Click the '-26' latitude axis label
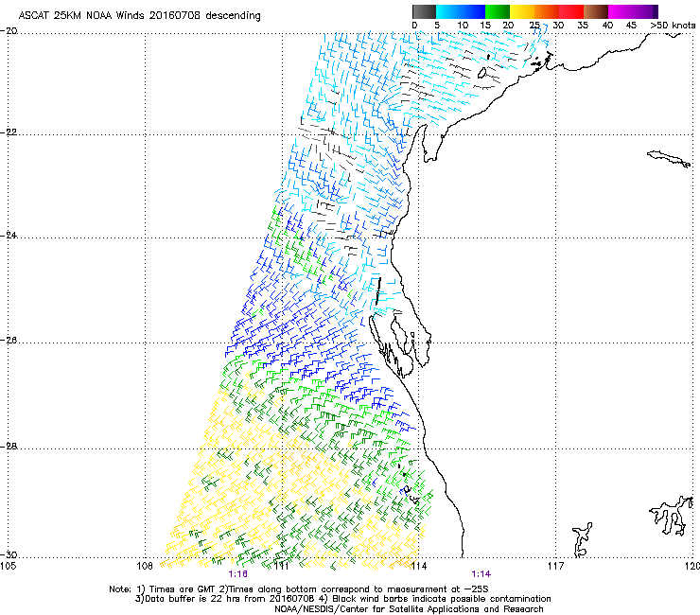The height and width of the screenshot is (615, 700). (x=9, y=341)
